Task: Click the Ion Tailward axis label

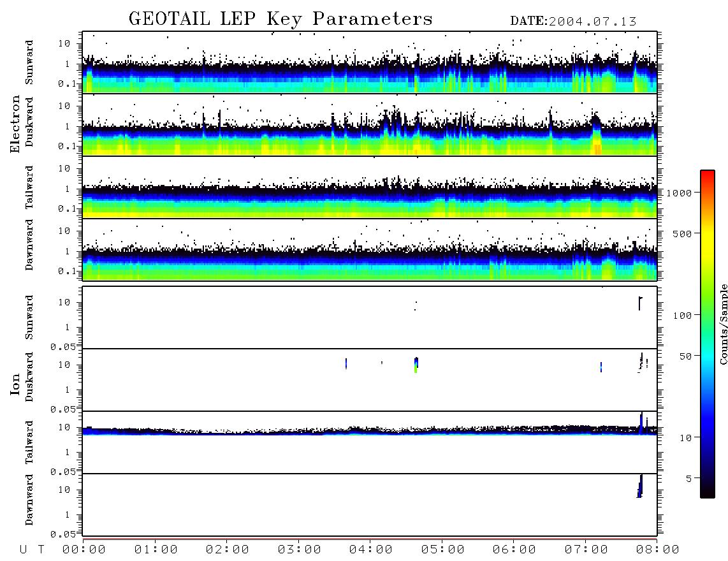Action: pos(29,442)
